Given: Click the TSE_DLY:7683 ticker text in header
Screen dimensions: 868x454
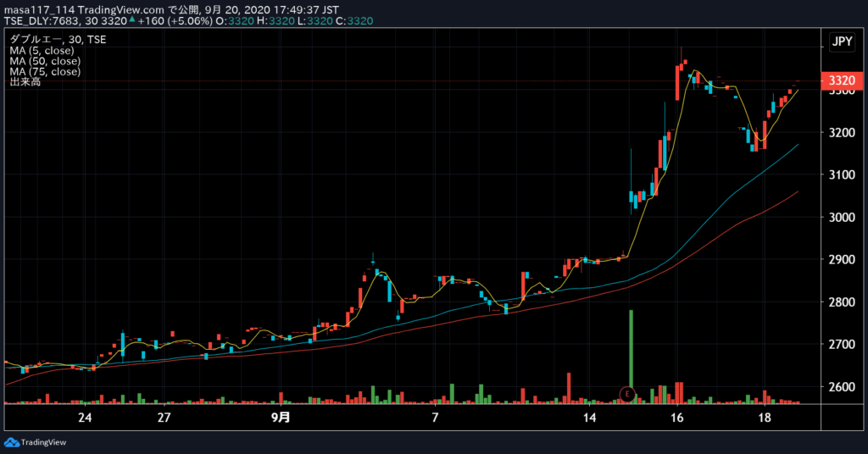Looking at the screenshot, I should pyautogui.click(x=42, y=21).
